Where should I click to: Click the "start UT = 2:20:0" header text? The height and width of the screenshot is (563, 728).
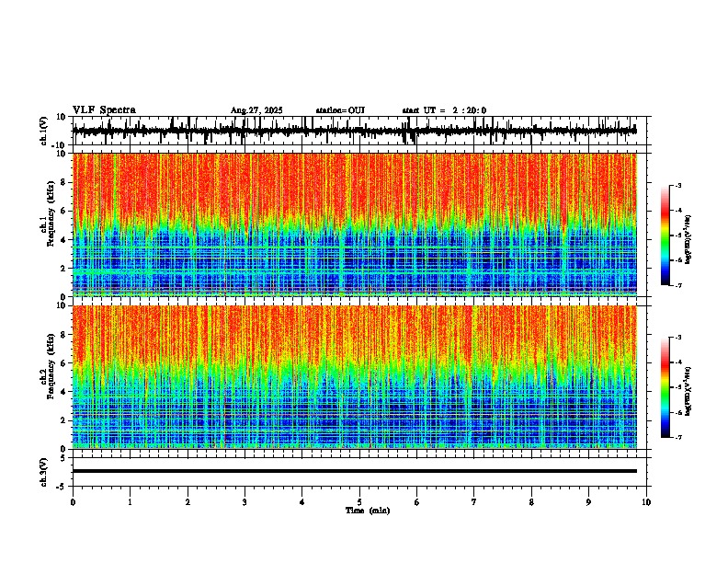pyautogui.click(x=444, y=110)
